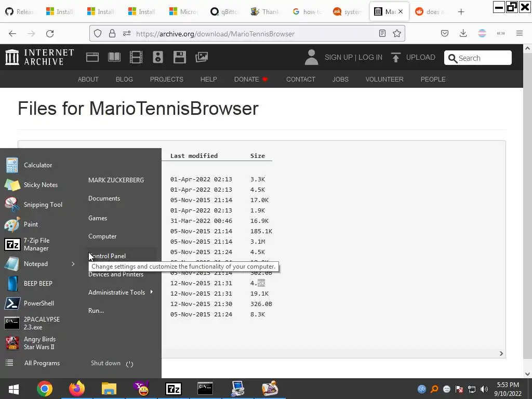The width and height of the screenshot is (532, 399).
Task: Open Firefox downloads panel
Action: [x=463, y=33]
